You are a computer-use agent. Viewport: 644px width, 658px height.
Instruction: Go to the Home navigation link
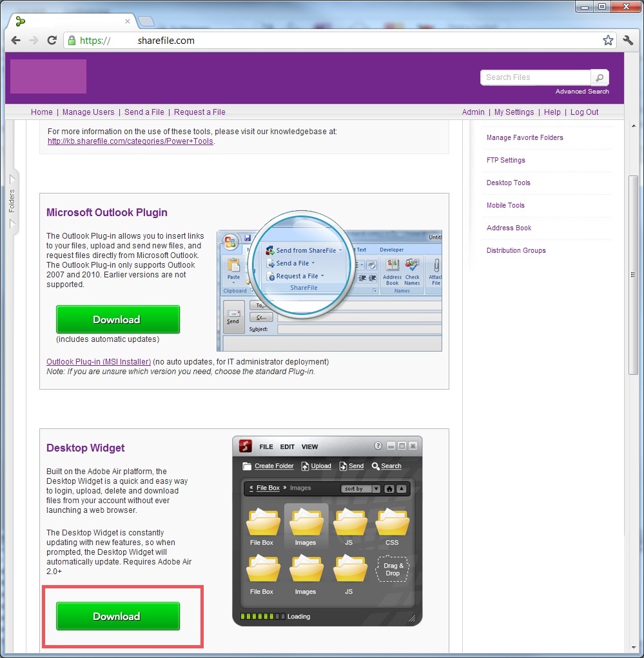41,112
